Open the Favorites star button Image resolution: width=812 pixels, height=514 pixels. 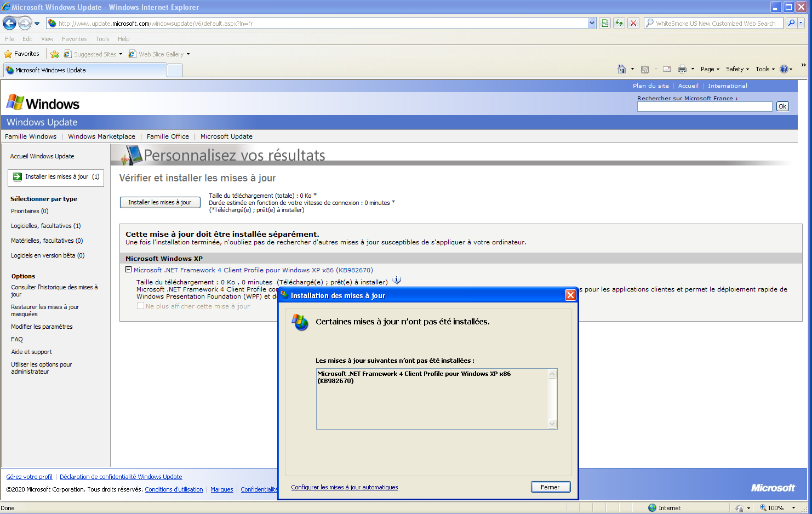tap(22, 54)
